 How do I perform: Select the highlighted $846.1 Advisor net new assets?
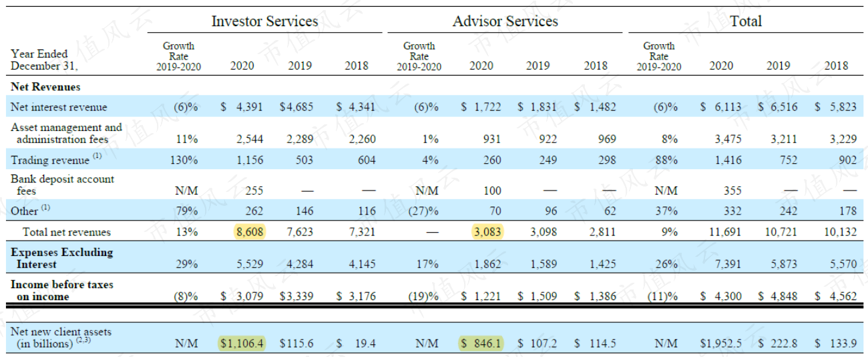pyautogui.click(x=481, y=343)
